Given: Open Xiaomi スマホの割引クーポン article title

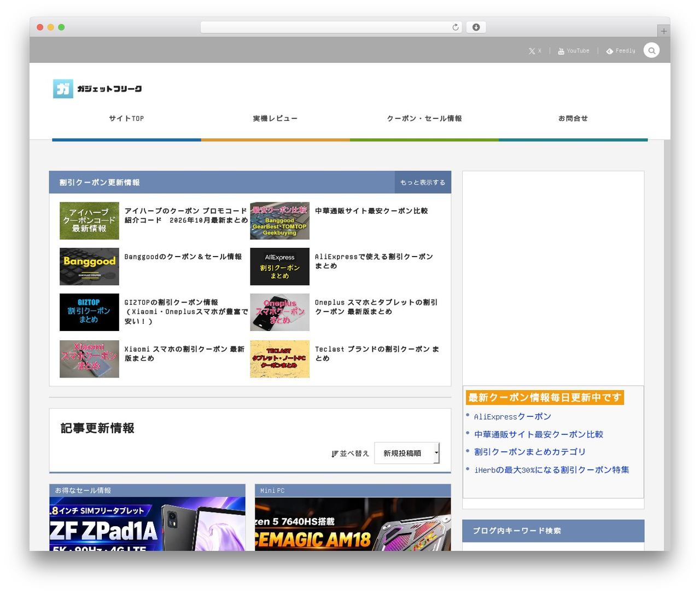Looking at the screenshot, I should point(184,353).
